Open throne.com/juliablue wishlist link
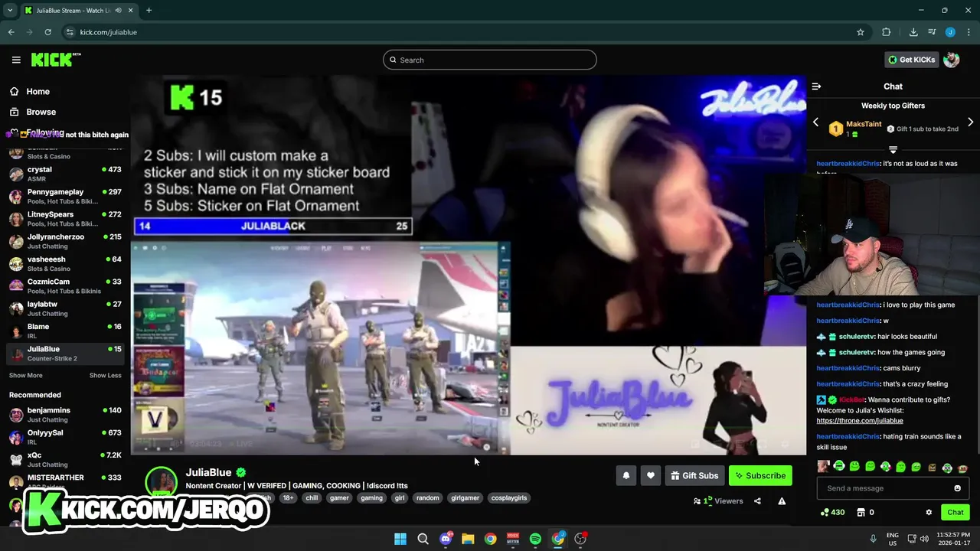 [859, 421]
